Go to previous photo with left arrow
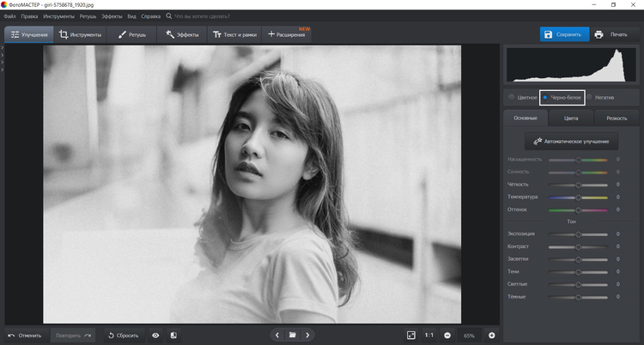Viewport: 644px width, 345px height. tap(276, 335)
